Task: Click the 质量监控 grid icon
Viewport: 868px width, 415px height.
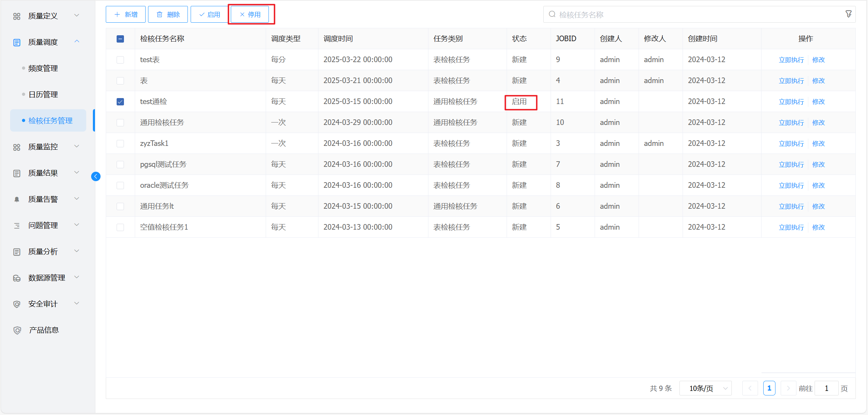Action: (x=17, y=147)
